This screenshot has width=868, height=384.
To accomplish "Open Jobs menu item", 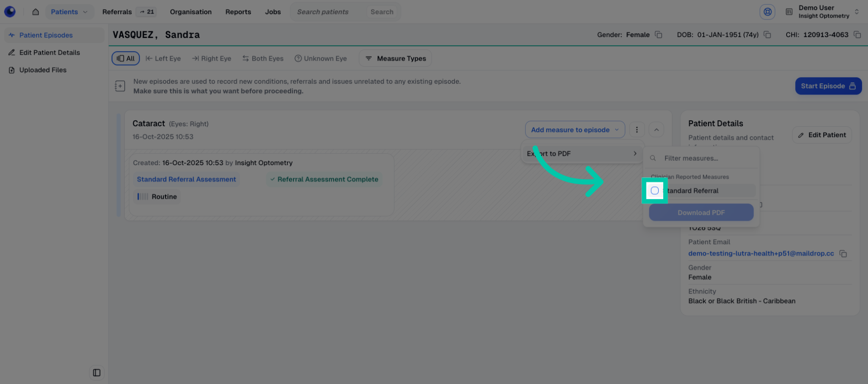I will click(x=273, y=12).
